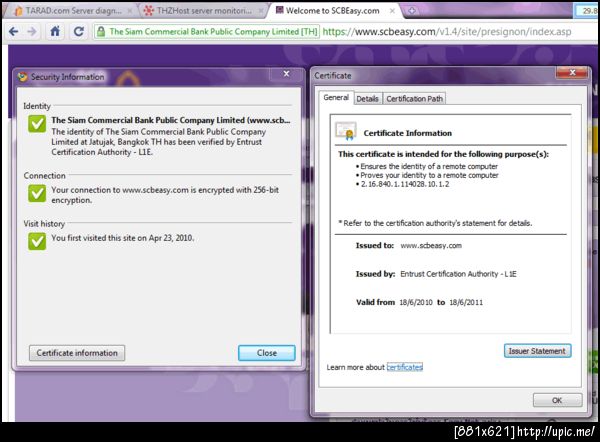
Task: Click 'Proves your identity to a remote computer'
Action: tap(429, 175)
